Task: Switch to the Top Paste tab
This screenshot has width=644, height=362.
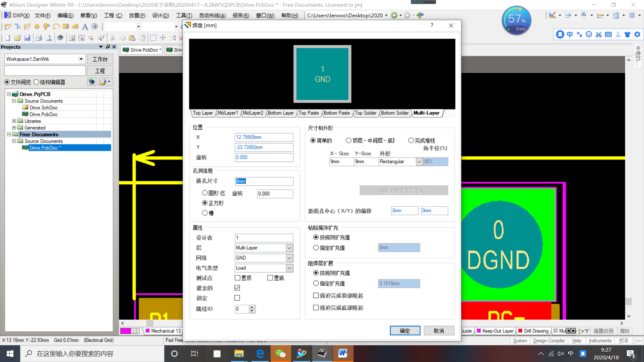Action: (309, 113)
